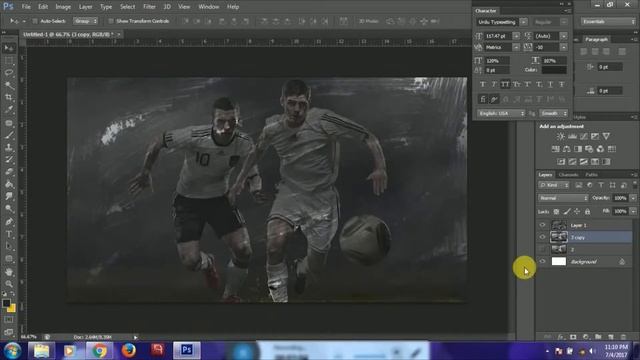
Task: Show hidden layer 2 visibility box
Action: 542,249
